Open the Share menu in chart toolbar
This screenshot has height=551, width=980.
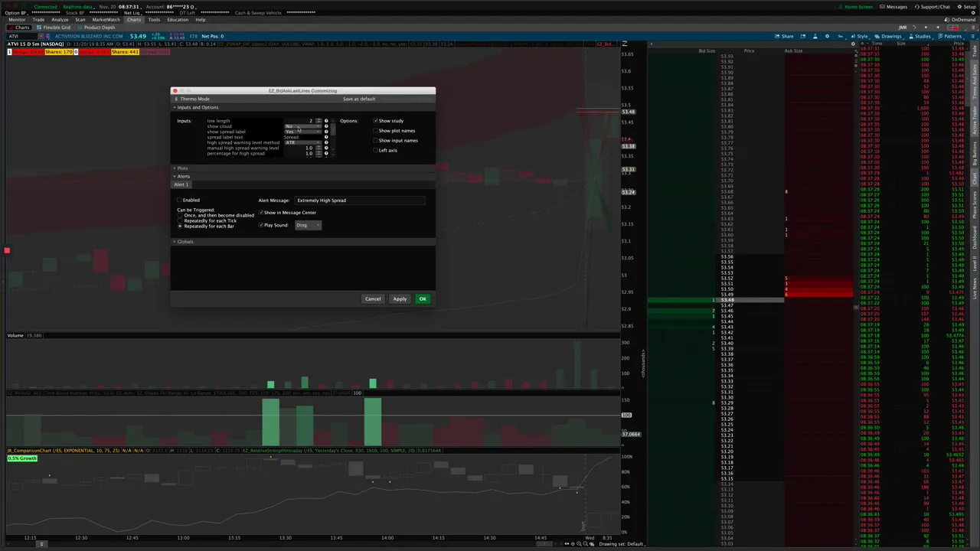(x=784, y=36)
